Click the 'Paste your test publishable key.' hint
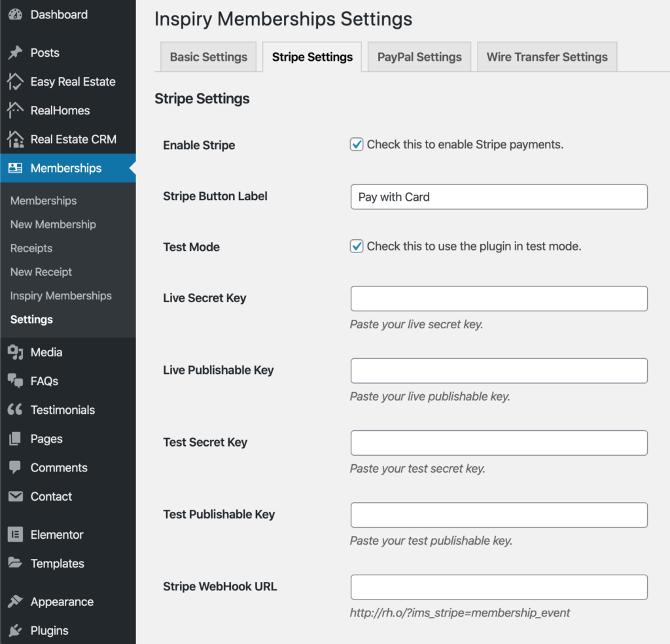Viewport: 670px width, 644px height. click(431, 541)
